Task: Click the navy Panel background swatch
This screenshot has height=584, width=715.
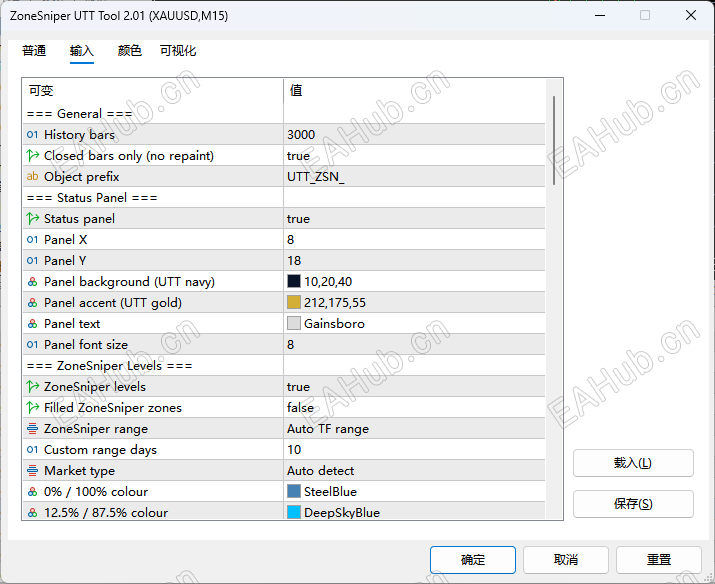Action: 294,281
